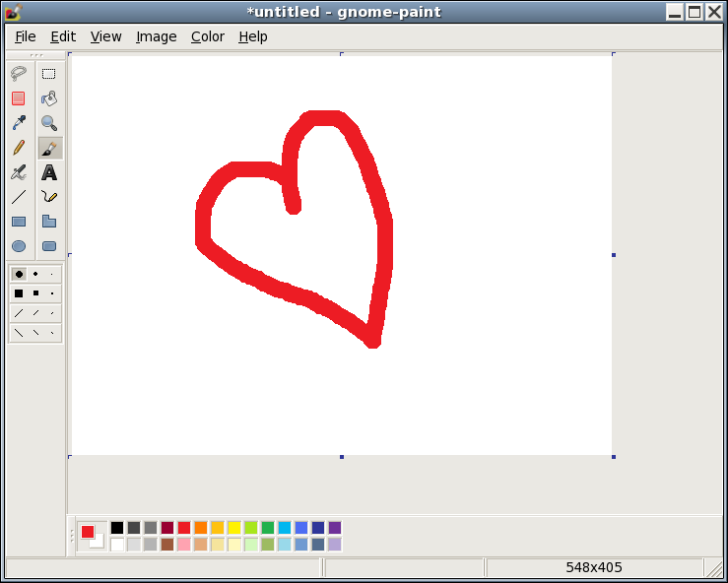728x583 pixels.
Task: Choose the dark navy blue swatch
Action: coord(318,528)
